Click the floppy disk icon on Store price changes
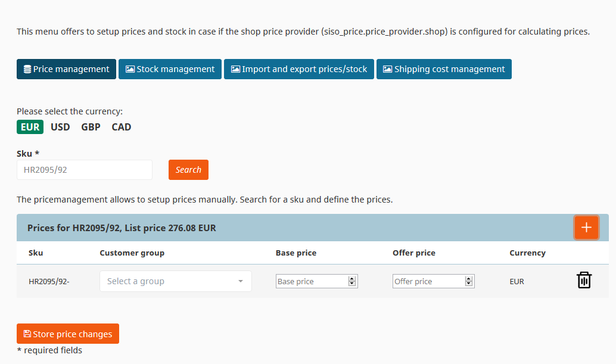The width and height of the screenshot is (616, 364). [27, 334]
